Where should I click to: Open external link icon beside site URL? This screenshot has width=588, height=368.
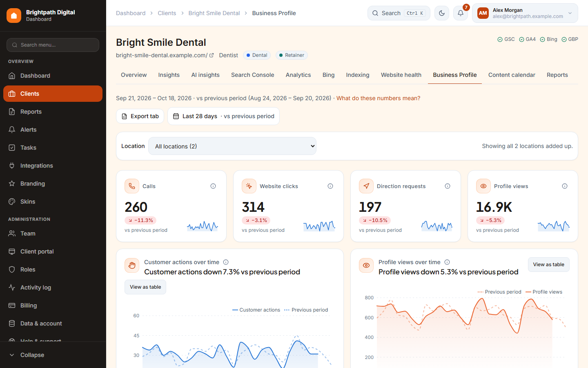click(x=212, y=55)
